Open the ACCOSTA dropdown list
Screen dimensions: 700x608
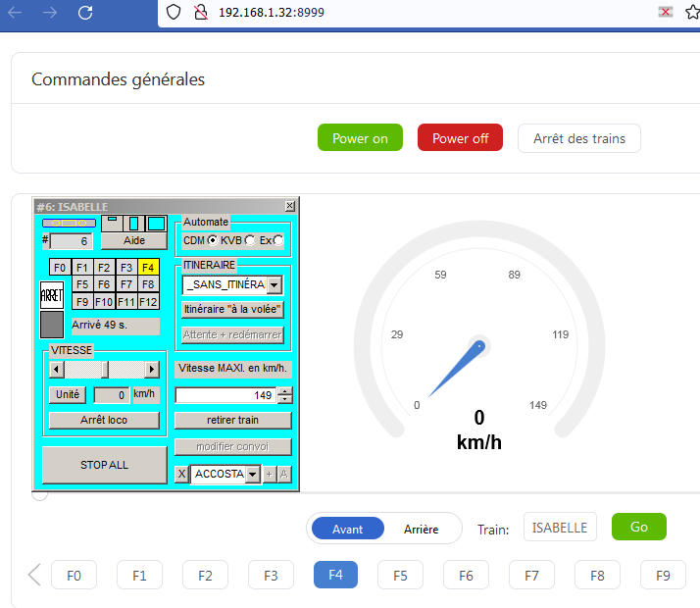pyautogui.click(x=253, y=474)
